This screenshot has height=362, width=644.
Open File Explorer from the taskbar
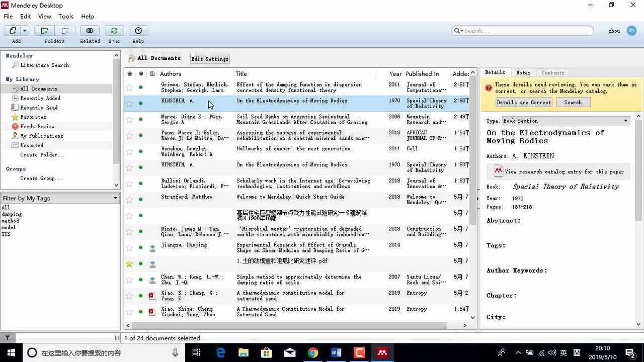pos(244,352)
